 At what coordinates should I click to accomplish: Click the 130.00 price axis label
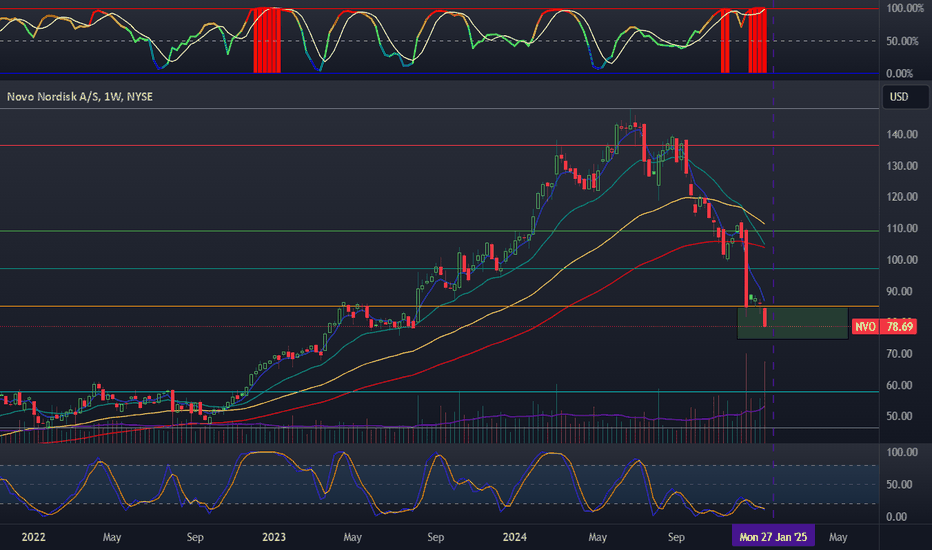902,166
